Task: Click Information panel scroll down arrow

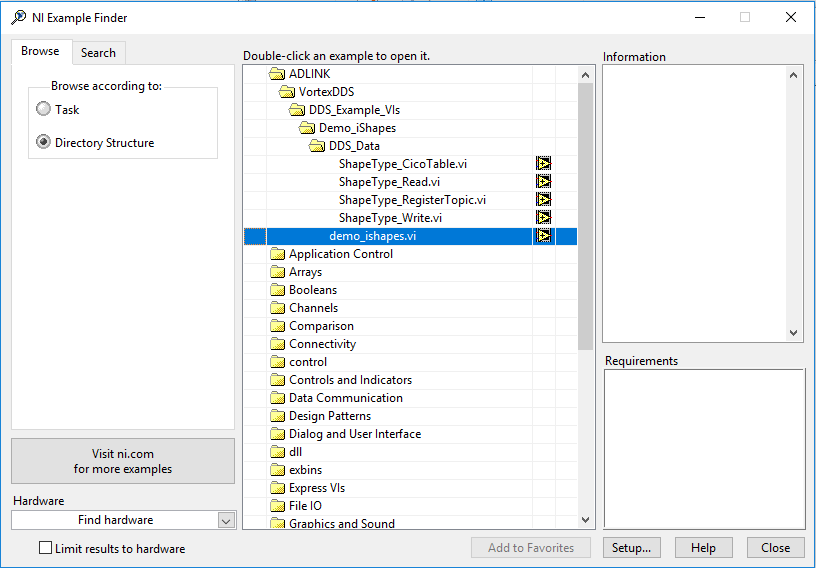Action: coord(793,333)
